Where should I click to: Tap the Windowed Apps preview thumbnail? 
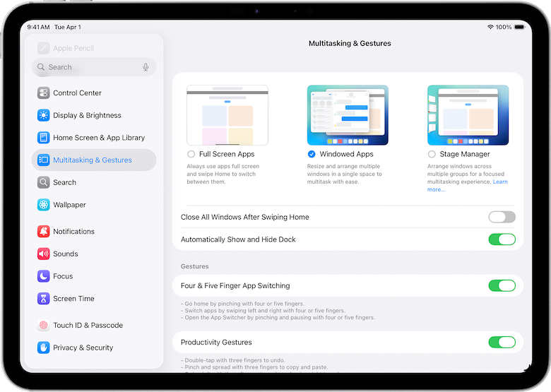[x=348, y=115]
